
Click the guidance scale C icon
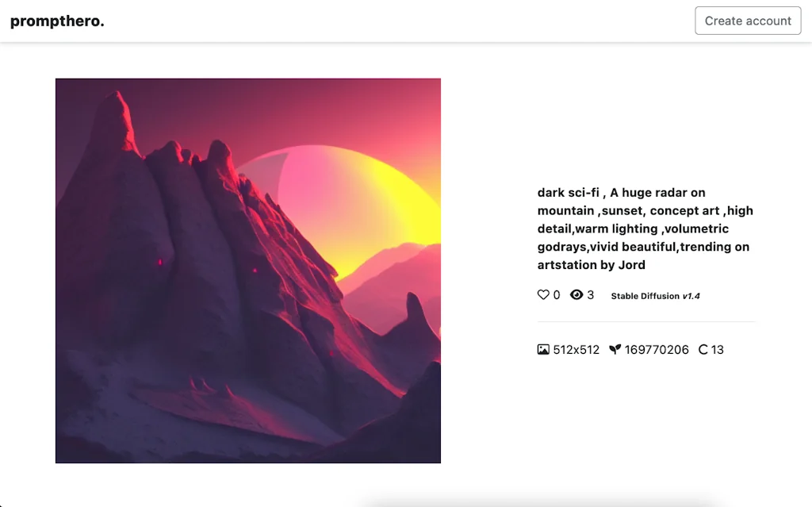[703, 349]
